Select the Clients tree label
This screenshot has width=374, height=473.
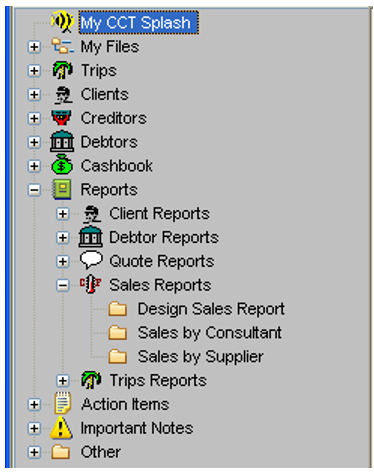pyautogui.click(x=105, y=94)
